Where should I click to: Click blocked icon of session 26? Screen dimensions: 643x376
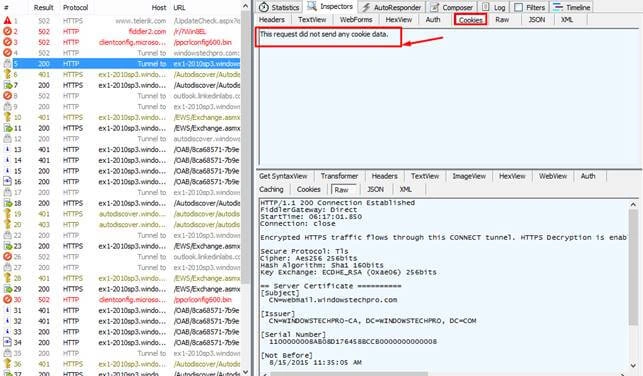[x=7, y=257]
